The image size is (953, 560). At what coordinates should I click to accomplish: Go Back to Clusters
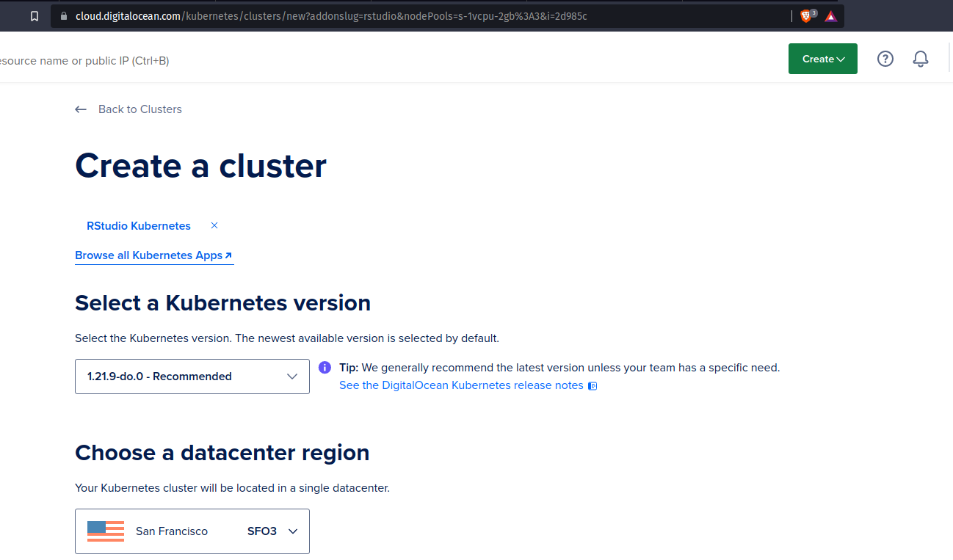pos(139,109)
